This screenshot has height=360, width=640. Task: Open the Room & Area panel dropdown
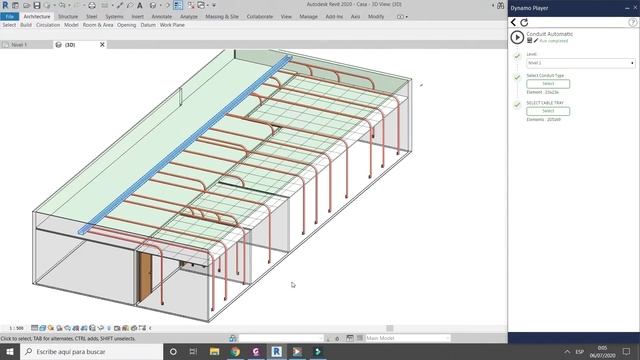[x=98, y=25]
